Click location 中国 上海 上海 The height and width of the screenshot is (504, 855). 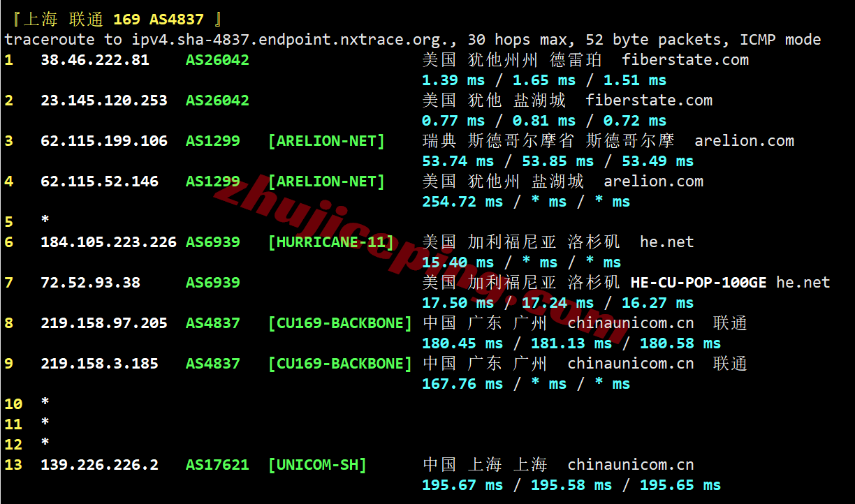485,465
